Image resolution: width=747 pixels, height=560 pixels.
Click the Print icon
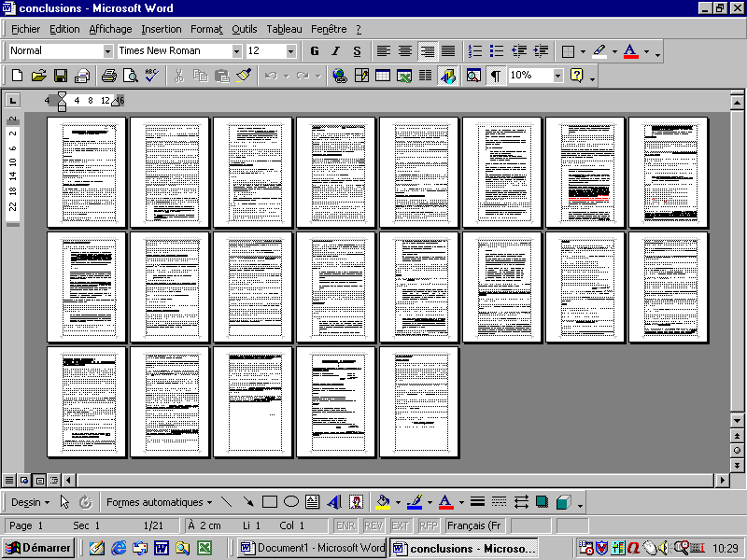point(108,76)
